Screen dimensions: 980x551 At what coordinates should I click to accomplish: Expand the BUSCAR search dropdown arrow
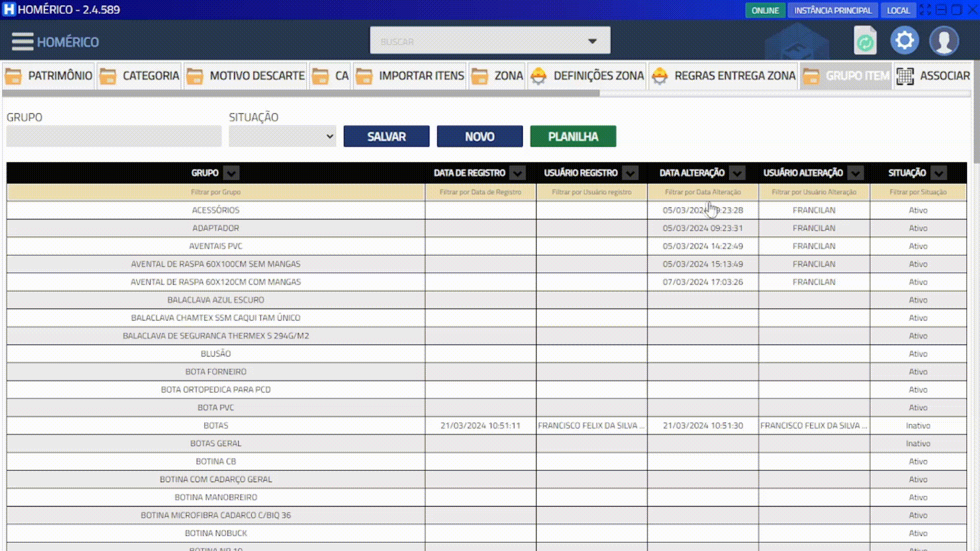click(592, 41)
